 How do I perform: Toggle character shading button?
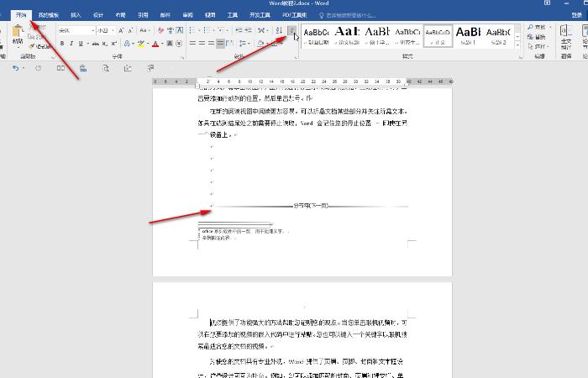pos(170,44)
